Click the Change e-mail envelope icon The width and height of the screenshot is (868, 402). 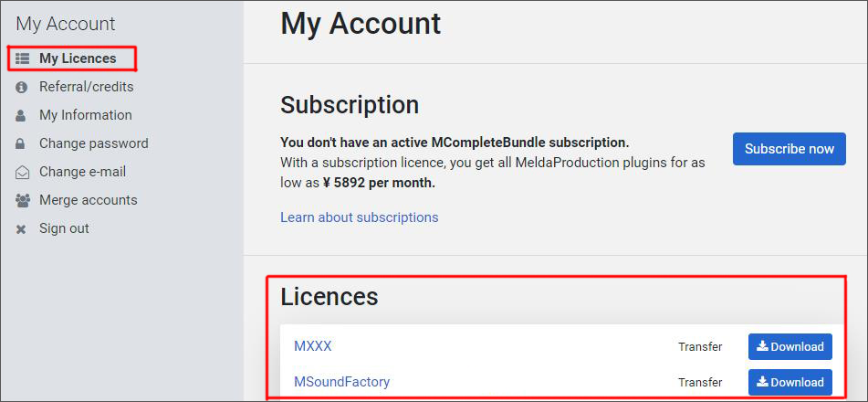[22, 173]
